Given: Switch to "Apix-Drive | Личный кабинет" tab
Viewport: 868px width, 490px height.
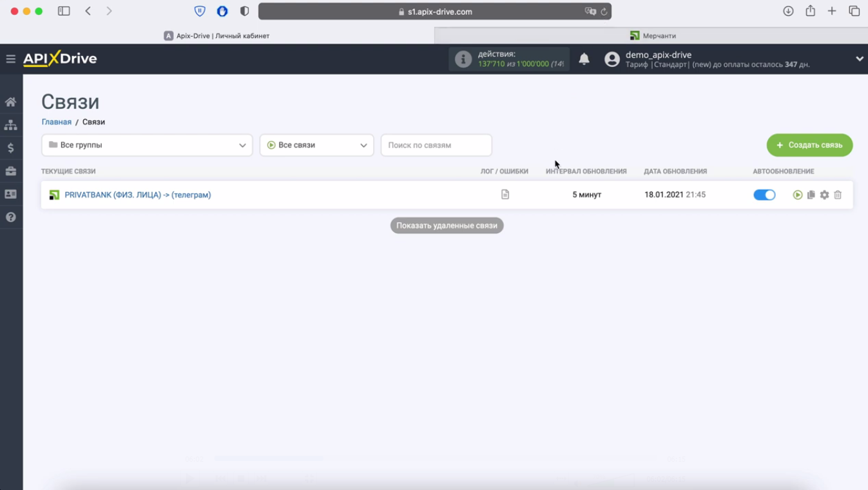Looking at the screenshot, I should click(x=217, y=36).
